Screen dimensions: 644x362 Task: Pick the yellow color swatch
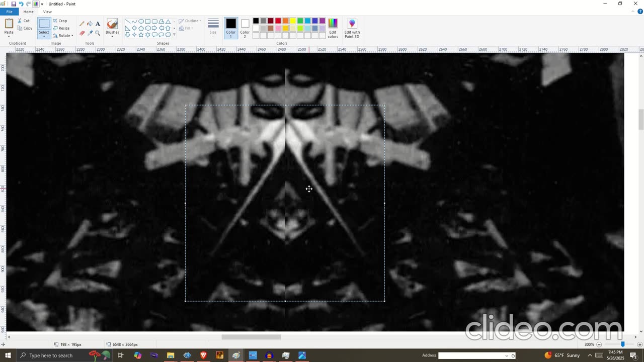click(292, 21)
